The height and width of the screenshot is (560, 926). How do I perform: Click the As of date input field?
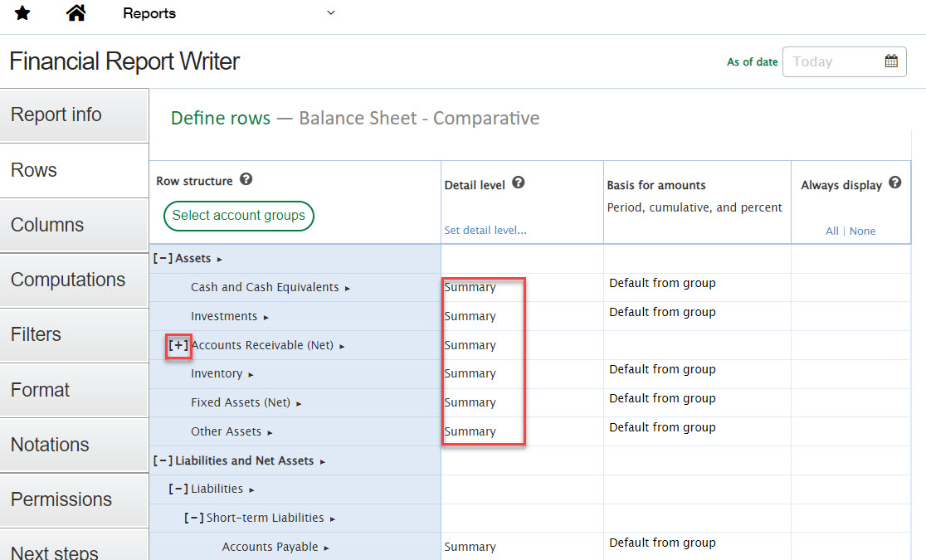click(832, 61)
